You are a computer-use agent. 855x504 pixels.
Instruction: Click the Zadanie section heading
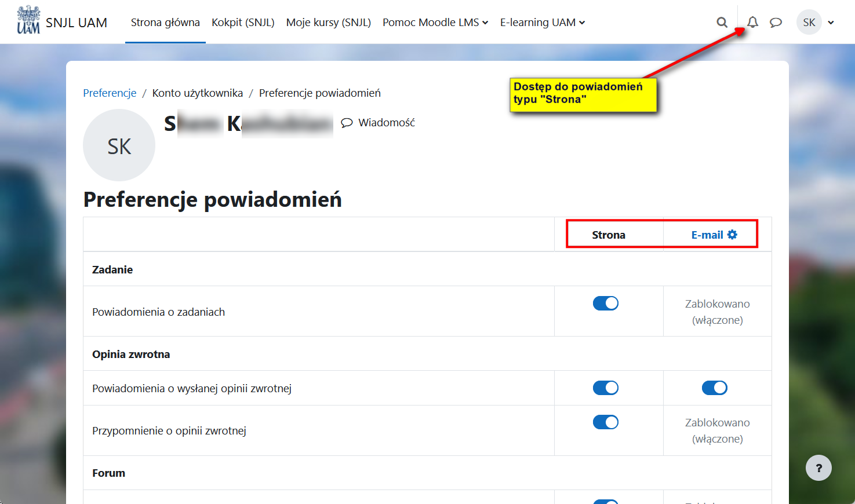(x=112, y=269)
